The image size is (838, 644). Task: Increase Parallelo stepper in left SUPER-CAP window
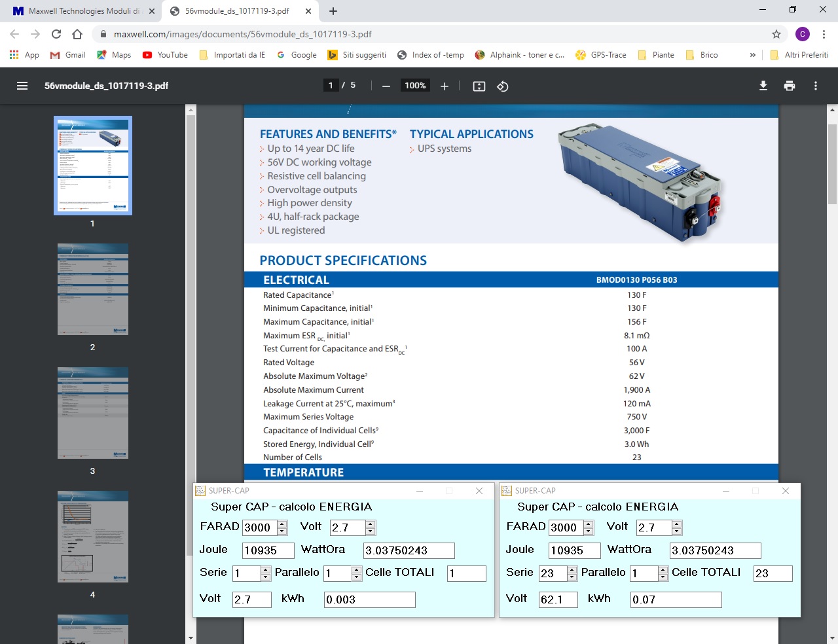357,570
